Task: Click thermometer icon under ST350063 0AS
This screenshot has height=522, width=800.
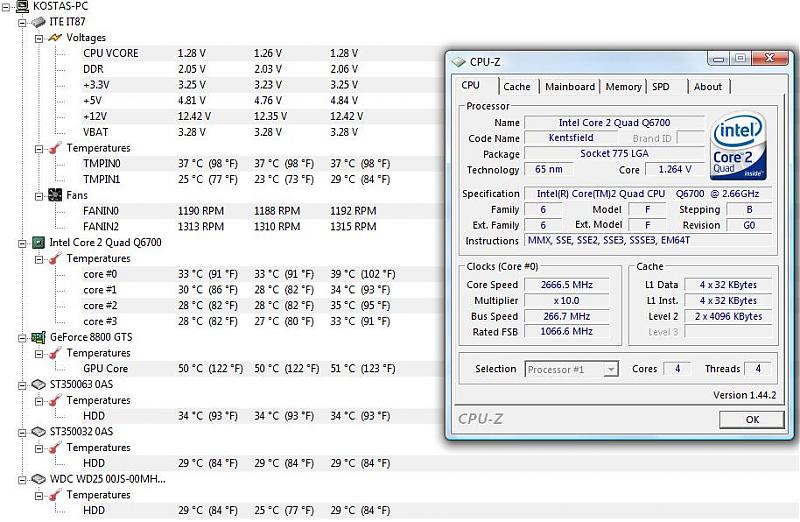Action: (55, 401)
